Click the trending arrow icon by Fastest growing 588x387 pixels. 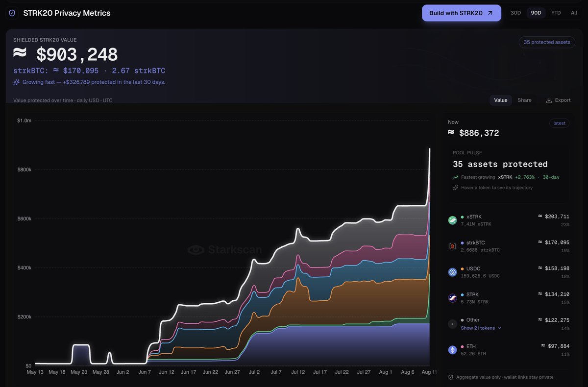click(456, 177)
